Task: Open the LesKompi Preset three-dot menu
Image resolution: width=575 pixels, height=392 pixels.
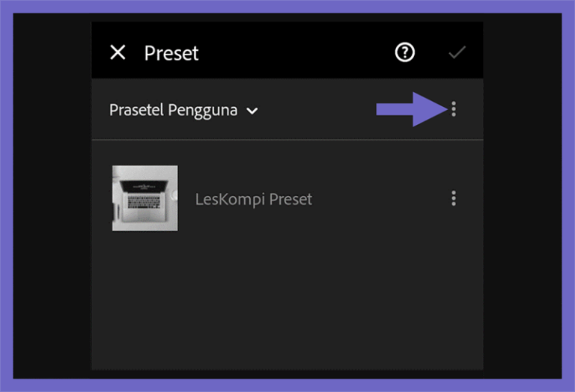Action: pyautogui.click(x=454, y=198)
